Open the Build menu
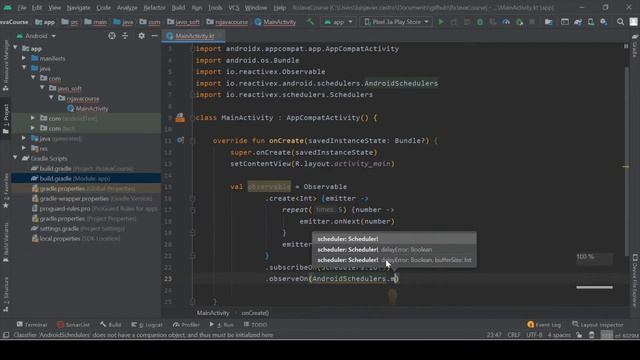Viewport: 640px width, 360px height. [178, 8]
